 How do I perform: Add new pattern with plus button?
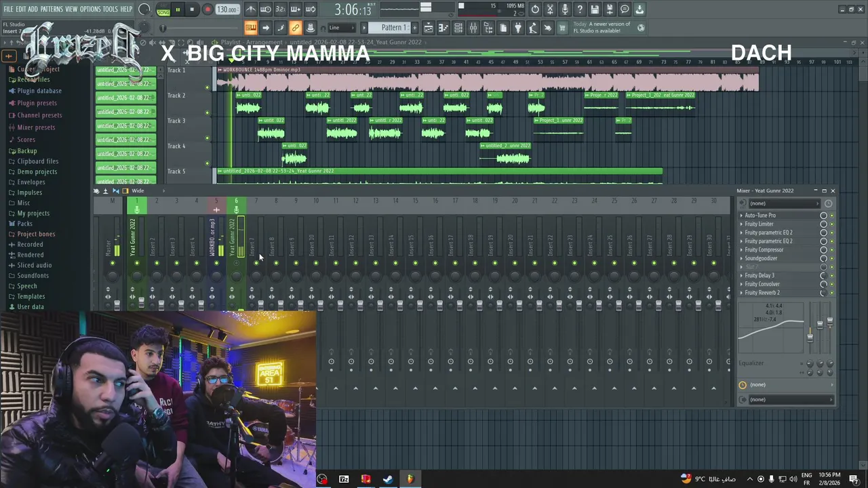pos(414,28)
